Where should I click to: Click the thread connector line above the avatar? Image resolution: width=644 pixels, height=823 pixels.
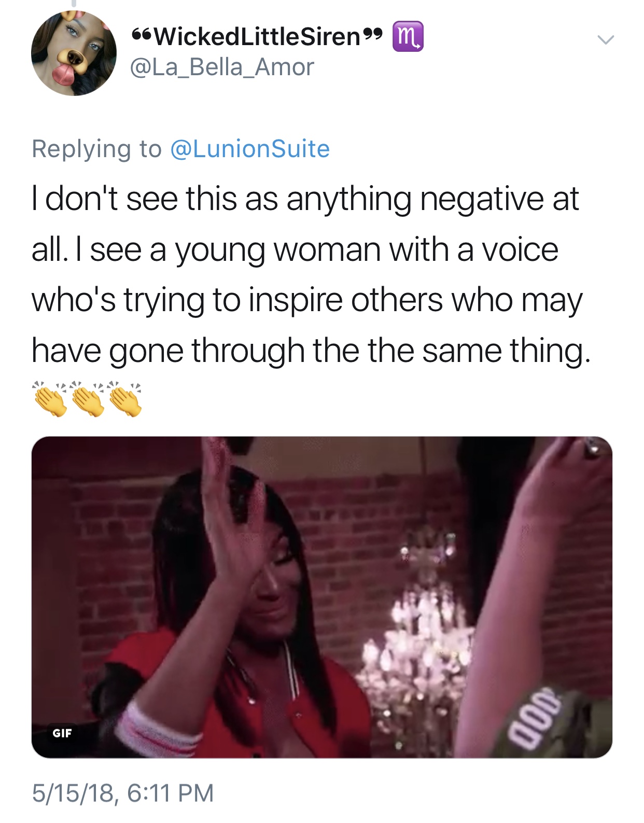(74, 3)
